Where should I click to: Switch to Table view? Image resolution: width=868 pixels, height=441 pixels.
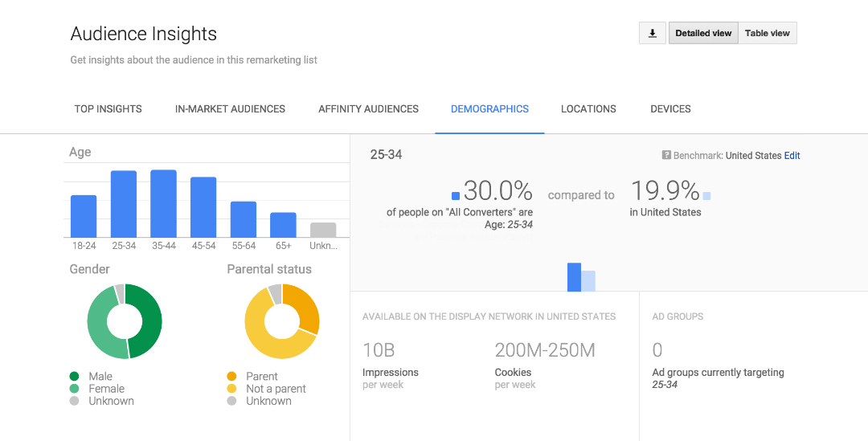tap(767, 33)
